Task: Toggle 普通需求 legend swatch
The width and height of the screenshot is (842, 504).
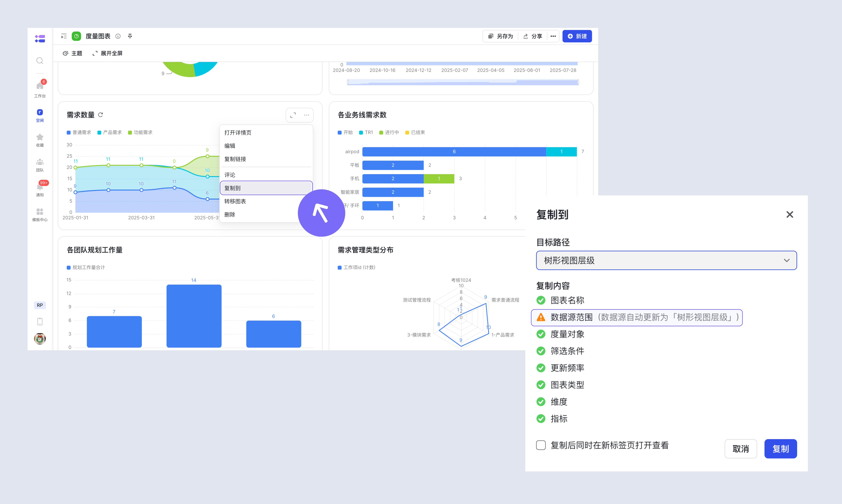Action: pos(69,133)
